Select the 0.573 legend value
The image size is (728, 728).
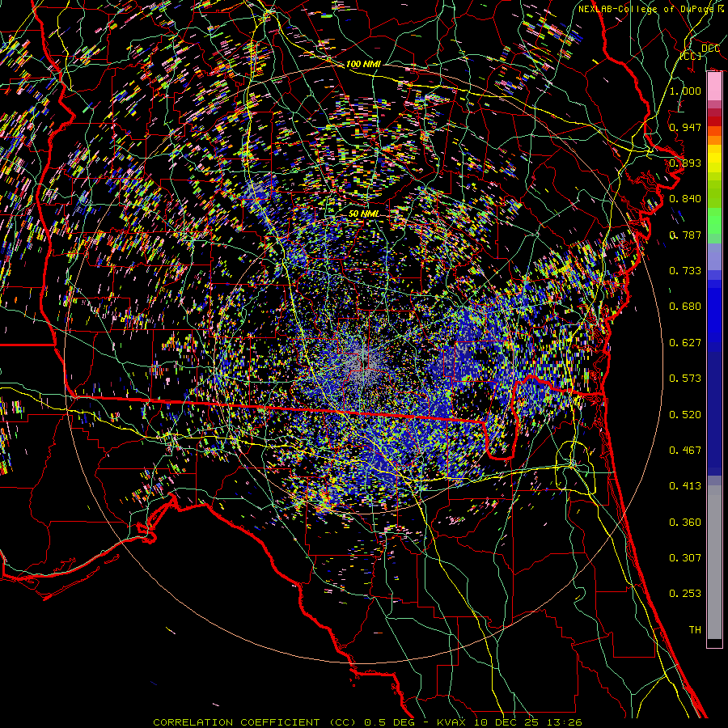pyautogui.click(x=685, y=379)
